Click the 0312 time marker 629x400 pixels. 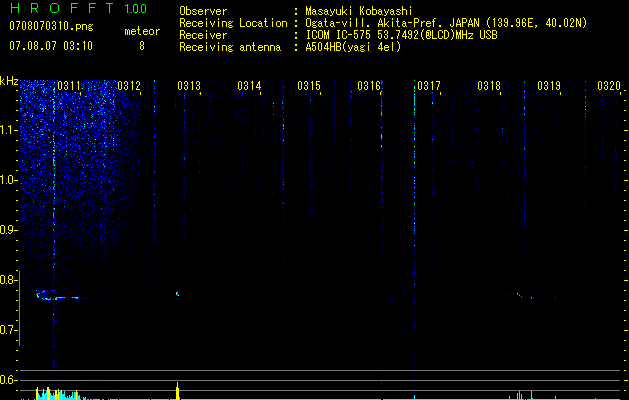(x=129, y=86)
